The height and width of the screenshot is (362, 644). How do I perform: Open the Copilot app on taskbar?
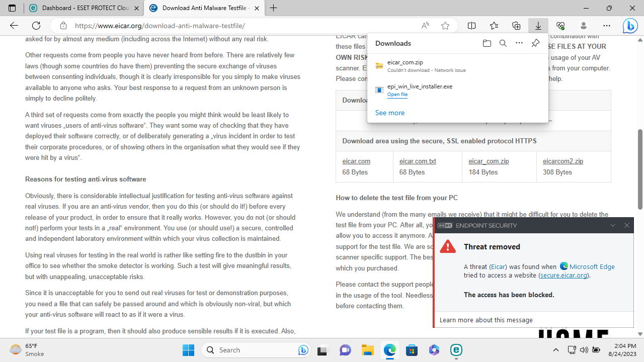[x=434, y=350]
